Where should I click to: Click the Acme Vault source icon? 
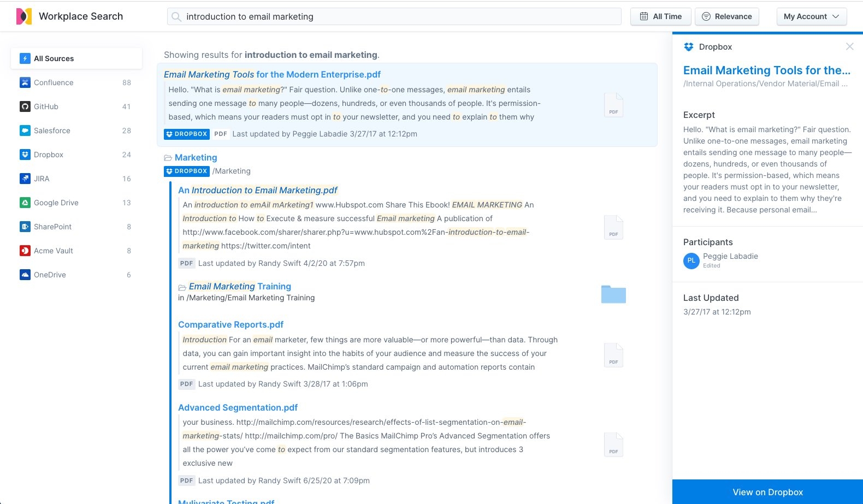[25, 251]
